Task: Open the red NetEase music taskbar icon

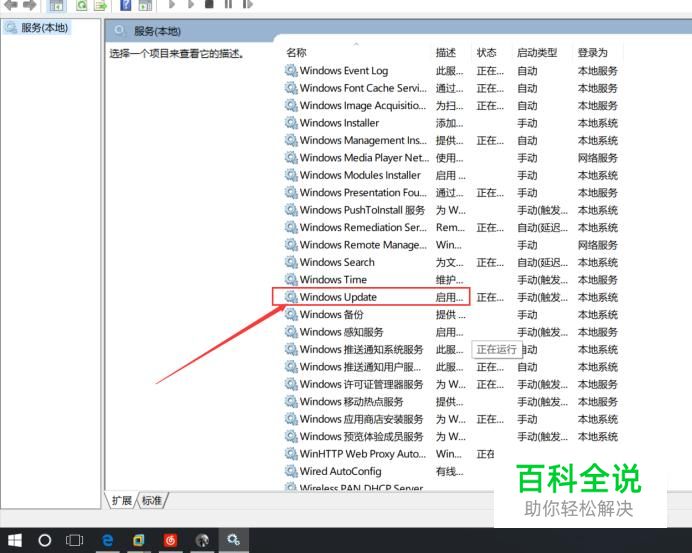Action: 170,540
